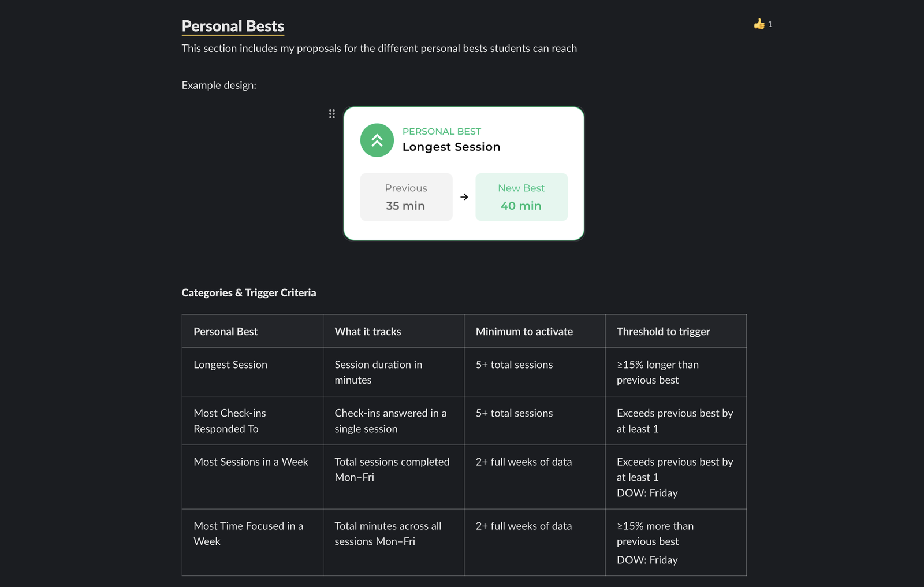Click the Most Check-ins Responded To cell
This screenshot has width=924, height=587.
252,421
